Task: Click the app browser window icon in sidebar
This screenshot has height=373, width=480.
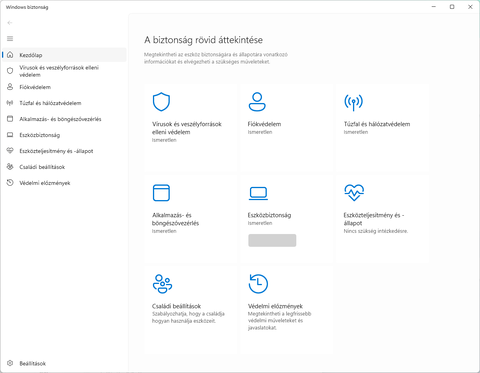Action: [x=10, y=119]
